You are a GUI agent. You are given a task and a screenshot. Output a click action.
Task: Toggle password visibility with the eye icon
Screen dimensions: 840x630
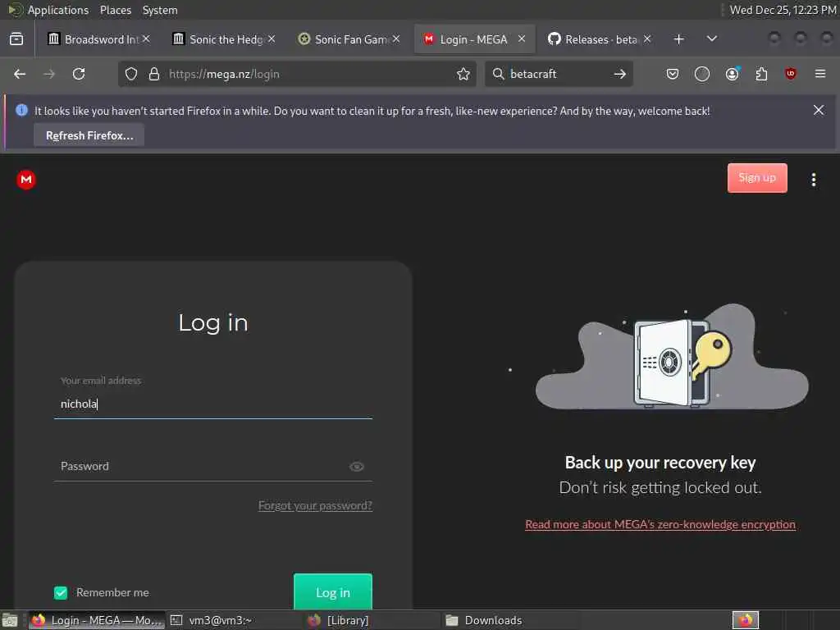(x=357, y=467)
